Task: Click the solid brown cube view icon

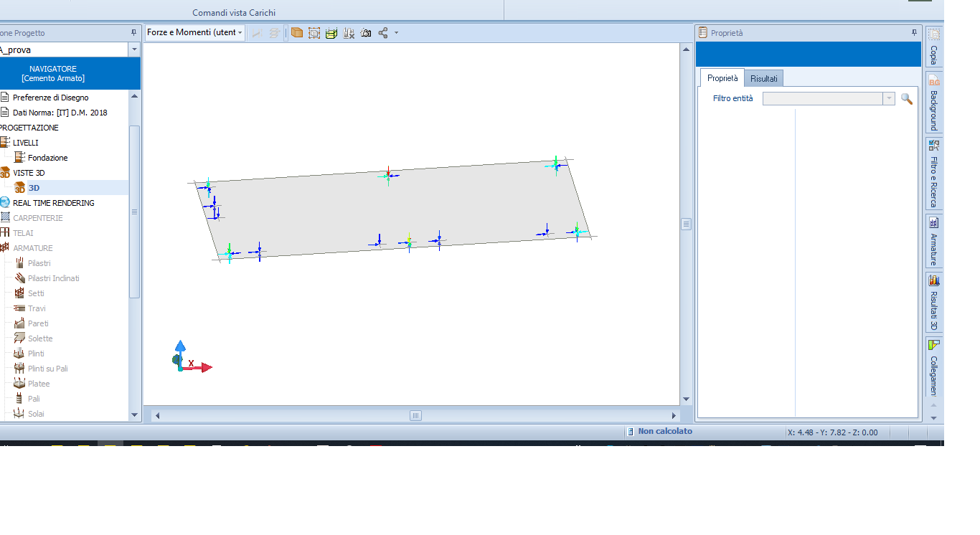Action: tap(296, 33)
